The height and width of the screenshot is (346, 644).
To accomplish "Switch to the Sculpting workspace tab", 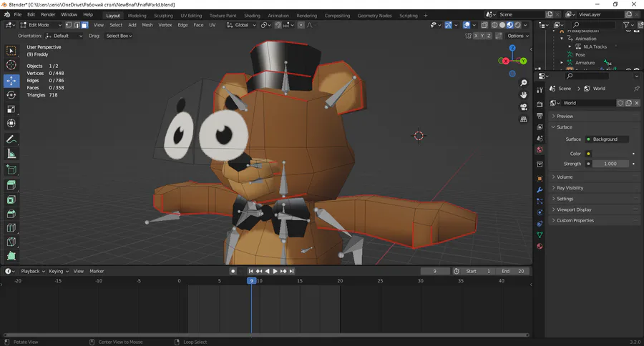I will click(163, 16).
